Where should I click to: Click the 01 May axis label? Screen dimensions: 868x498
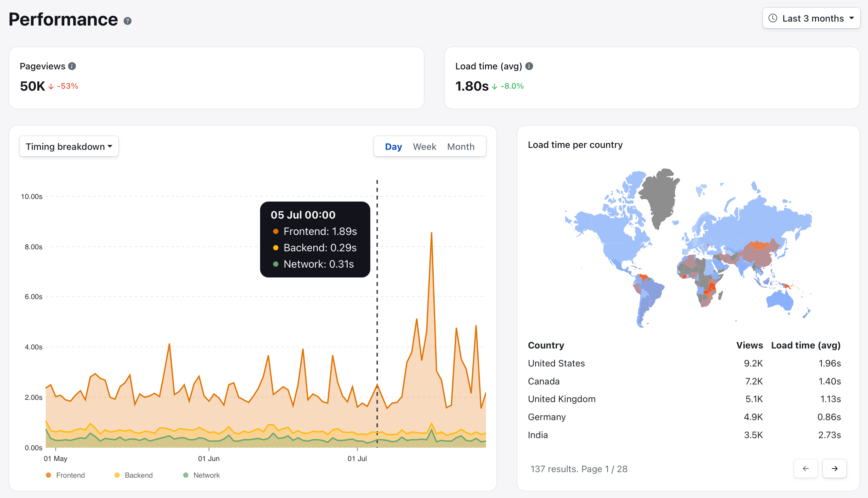point(55,458)
